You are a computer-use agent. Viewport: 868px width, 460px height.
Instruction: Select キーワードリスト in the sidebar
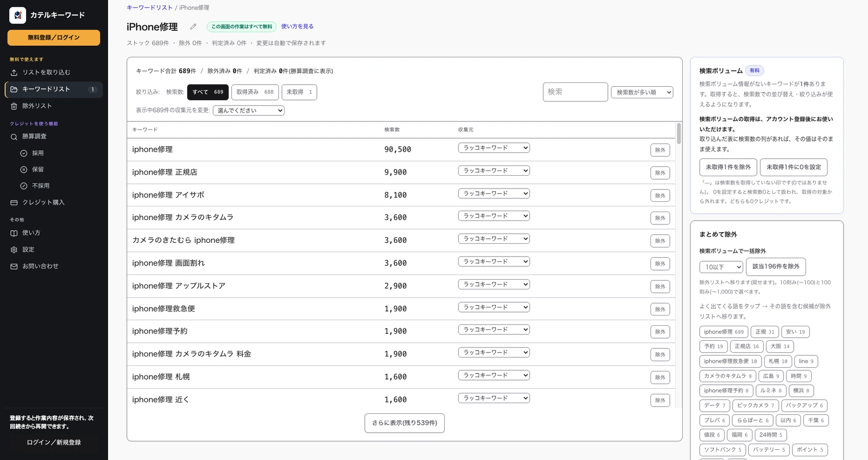coord(54,89)
